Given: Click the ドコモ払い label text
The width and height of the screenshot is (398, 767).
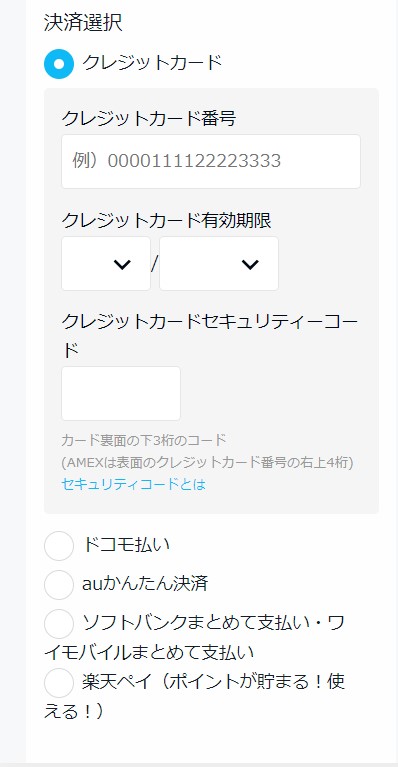Looking at the screenshot, I should coord(126,544).
